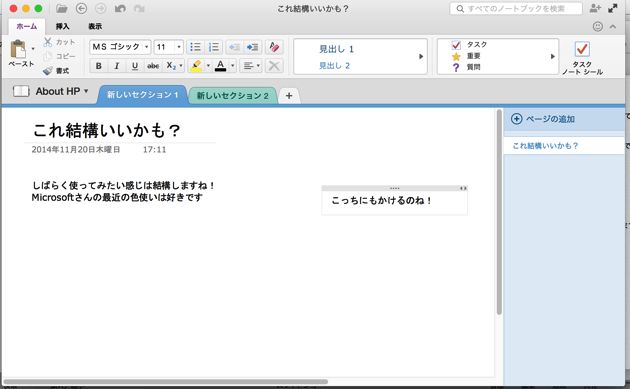Switch to the ホーム ribbon tab
The image size is (630, 389).
(x=27, y=27)
